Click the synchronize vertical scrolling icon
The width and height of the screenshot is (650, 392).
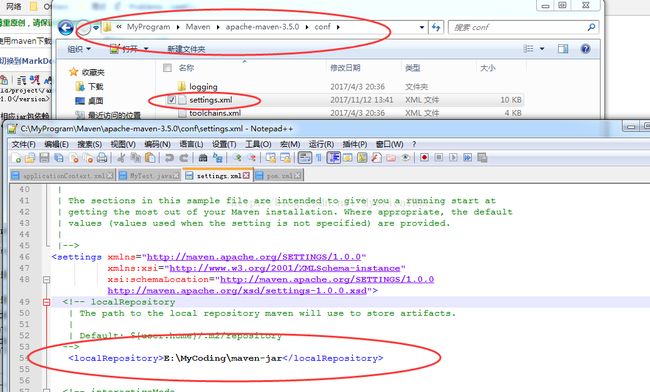(x=271, y=158)
